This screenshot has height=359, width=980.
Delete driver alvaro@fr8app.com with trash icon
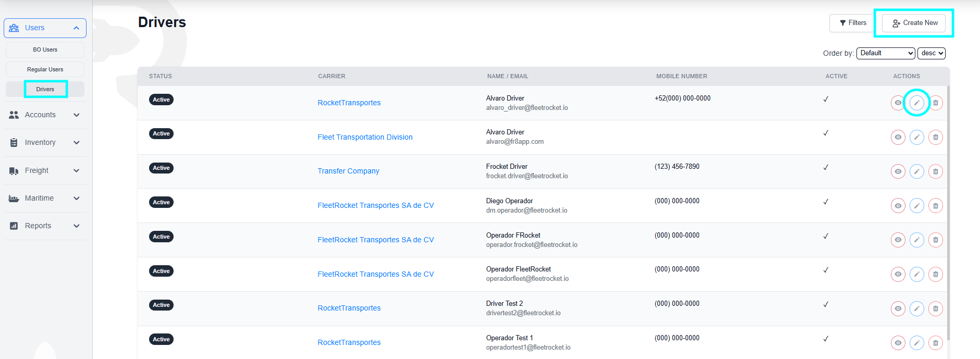coord(936,137)
